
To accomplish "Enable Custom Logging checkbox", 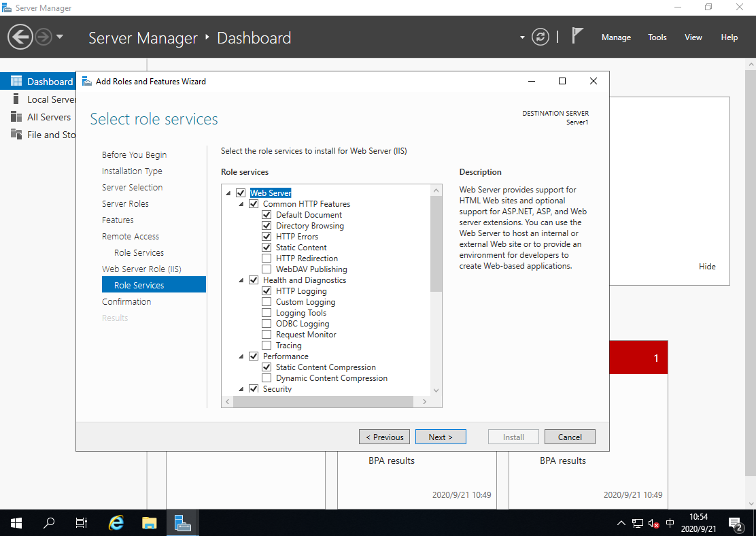I will pyautogui.click(x=266, y=301).
